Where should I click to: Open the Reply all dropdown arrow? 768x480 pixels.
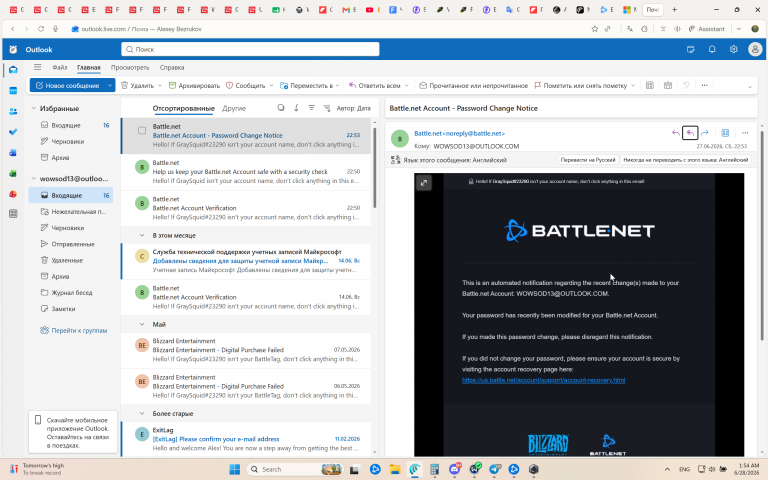coord(407,85)
